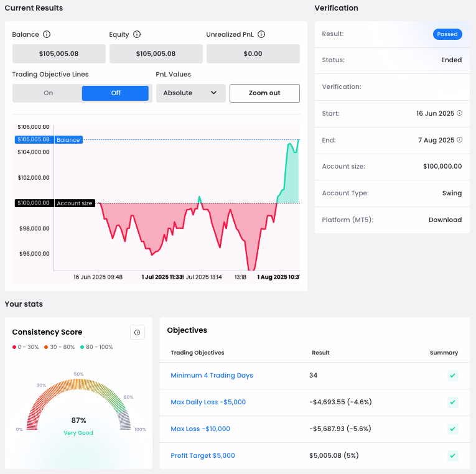
Task: Click the equity curve chart area
Action: (177, 198)
